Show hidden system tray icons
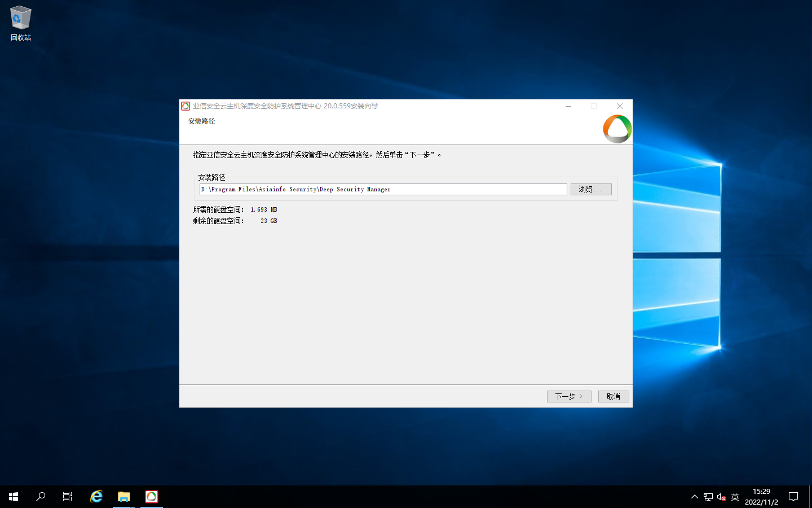The image size is (812, 508). pos(694,497)
